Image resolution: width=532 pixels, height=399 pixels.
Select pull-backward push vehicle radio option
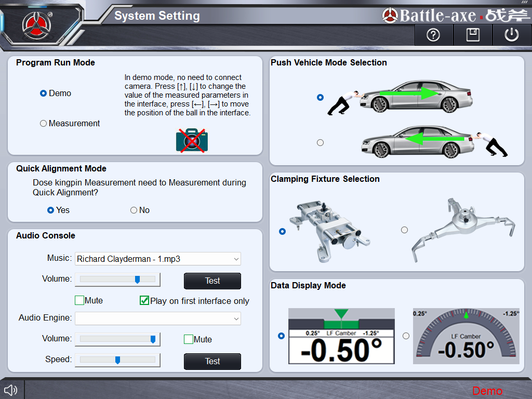pyautogui.click(x=320, y=142)
